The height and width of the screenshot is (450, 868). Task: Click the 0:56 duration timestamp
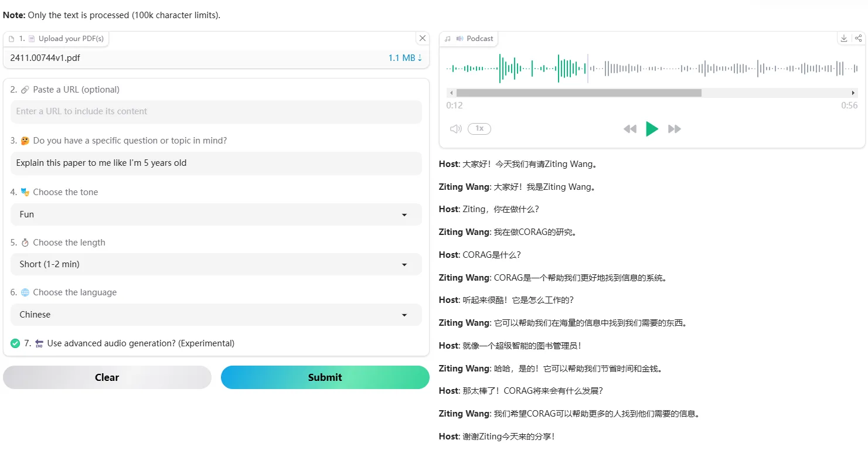(849, 105)
